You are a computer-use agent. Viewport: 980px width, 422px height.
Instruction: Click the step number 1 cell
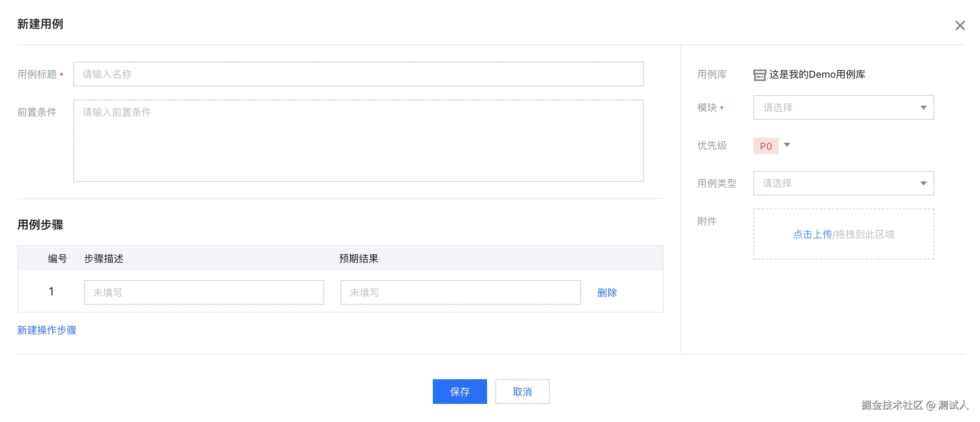tap(51, 292)
